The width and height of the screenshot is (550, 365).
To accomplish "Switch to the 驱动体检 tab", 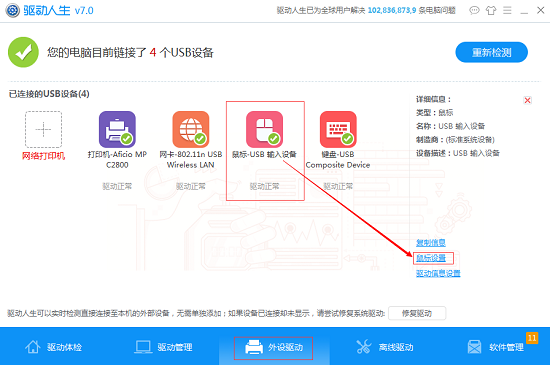I will coord(54,347).
